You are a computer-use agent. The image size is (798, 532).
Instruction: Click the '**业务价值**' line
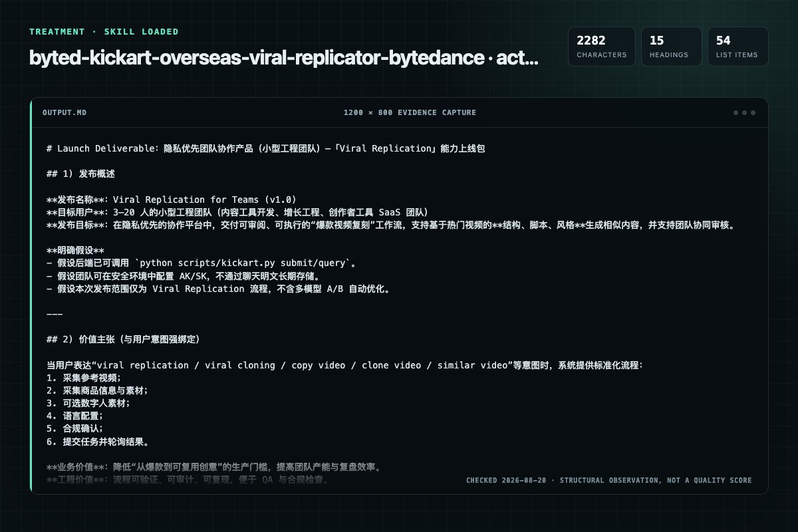pyautogui.click(x=213, y=467)
